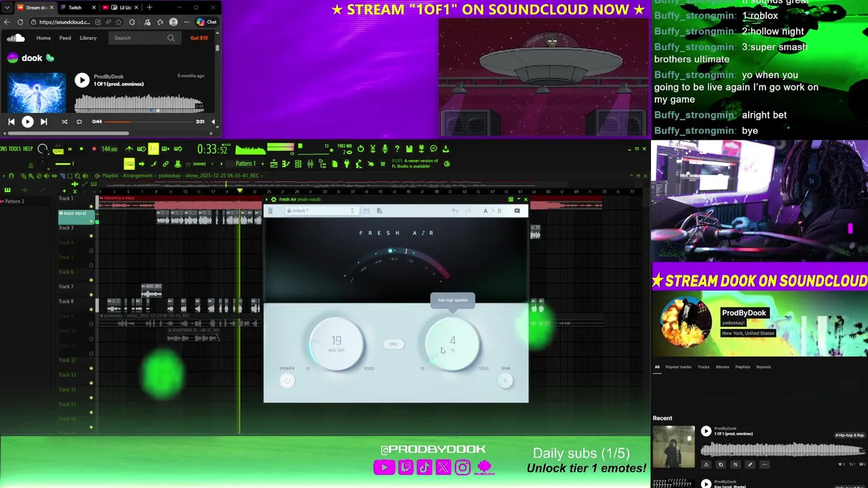Screen dimensions: 868x488
Task: Skip to next track in SoundCloud player
Action: click(43, 122)
